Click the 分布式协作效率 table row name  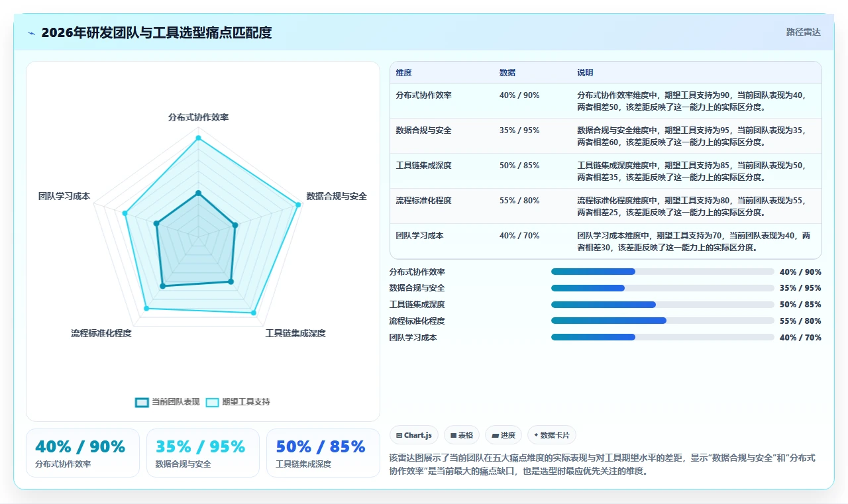[x=424, y=95]
